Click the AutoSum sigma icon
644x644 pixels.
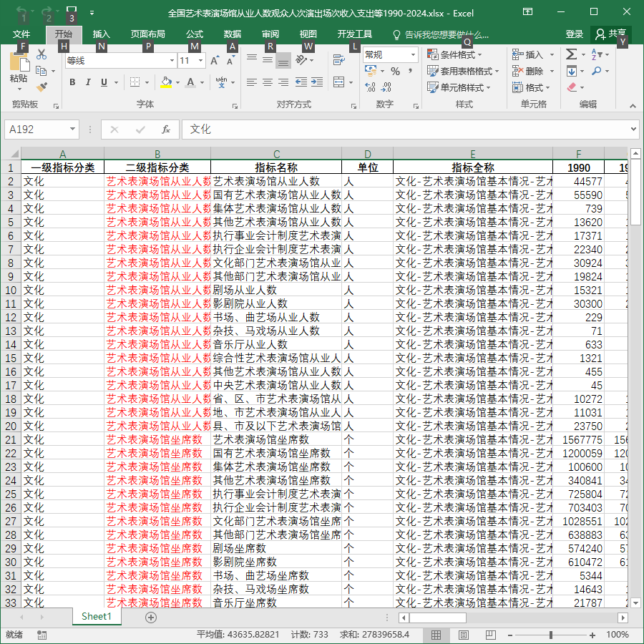tap(571, 54)
